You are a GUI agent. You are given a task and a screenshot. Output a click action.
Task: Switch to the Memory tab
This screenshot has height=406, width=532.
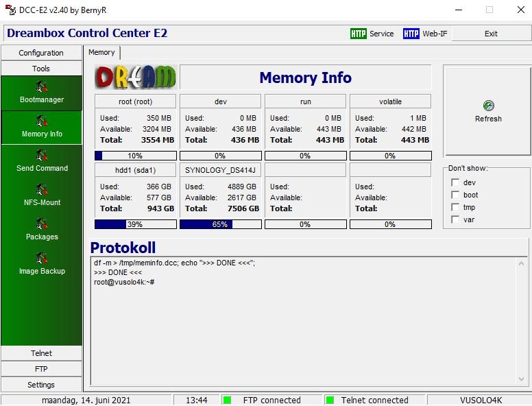point(101,53)
